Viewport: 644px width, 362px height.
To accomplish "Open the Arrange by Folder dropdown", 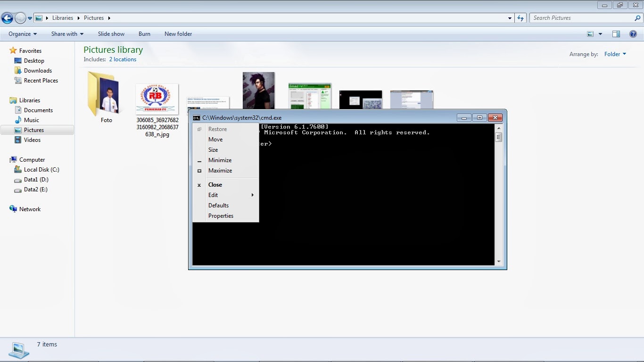I will pyautogui.click(x=615, y=54).
